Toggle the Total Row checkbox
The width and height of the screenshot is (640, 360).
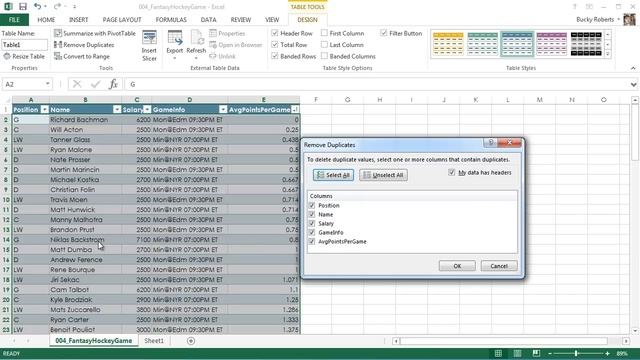point(275,44)
